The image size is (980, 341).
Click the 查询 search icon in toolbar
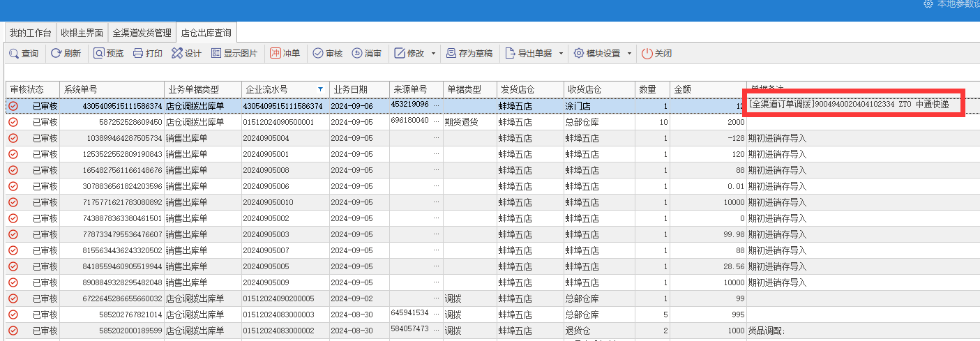(x=14, y=53)
